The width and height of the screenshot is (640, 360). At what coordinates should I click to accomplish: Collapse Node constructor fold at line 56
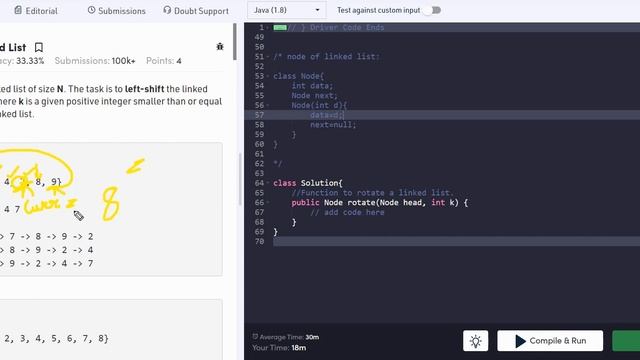pyautogui.click(x=268, y=105)
